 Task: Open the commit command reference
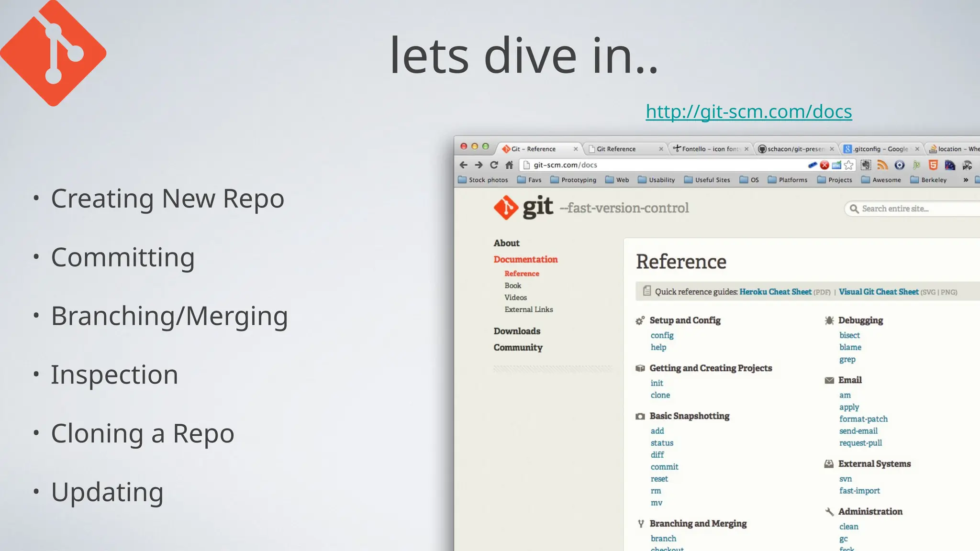point(664,467)
